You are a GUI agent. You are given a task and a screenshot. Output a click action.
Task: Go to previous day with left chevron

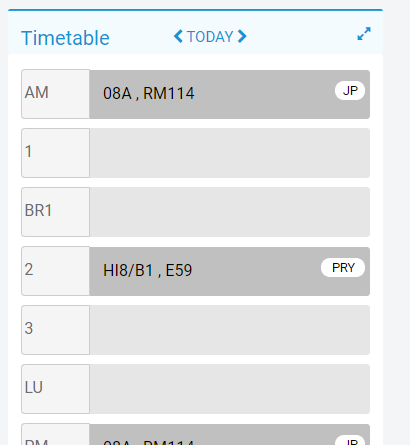[178, 36]
